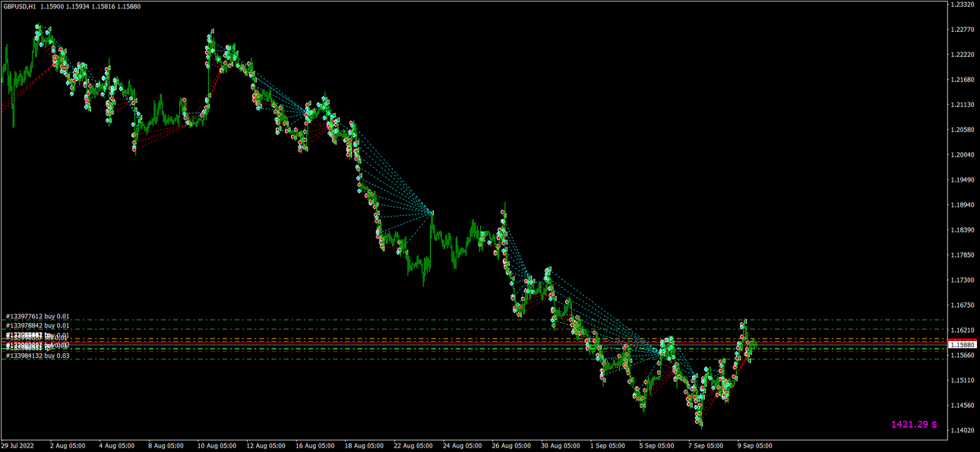Click price scale value 1.17850
Image resolution: width=980 pixels, height=452 pixels.
[963, 255]
